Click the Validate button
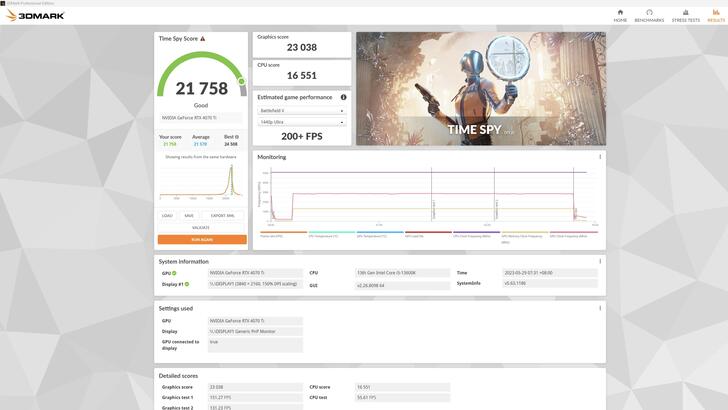The width and height of the screenshot is (728, 410). [201, 227]
